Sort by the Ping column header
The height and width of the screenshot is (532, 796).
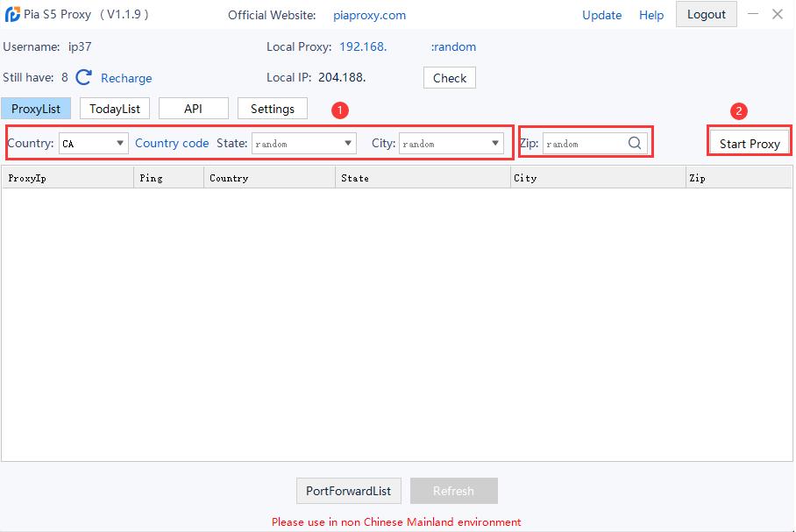[168, 178]
